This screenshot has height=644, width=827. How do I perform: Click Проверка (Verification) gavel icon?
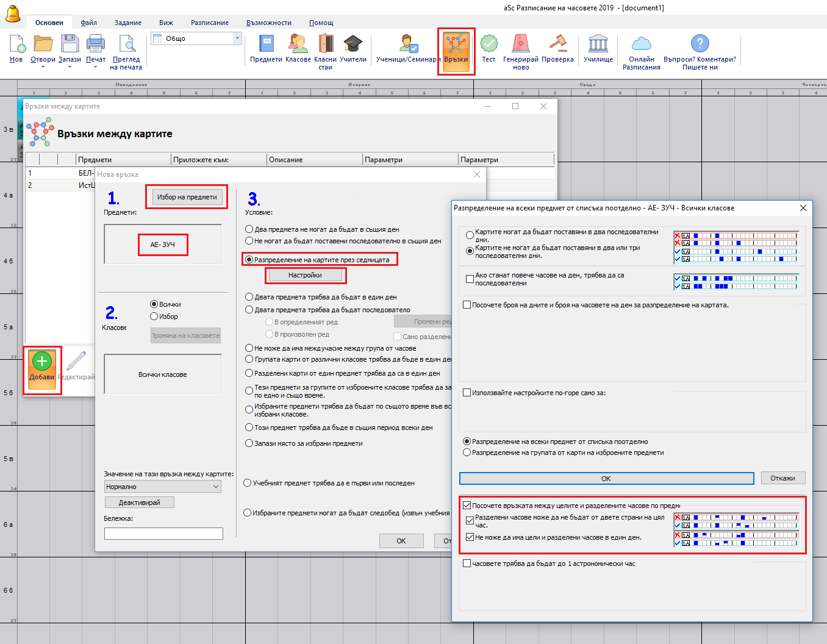pos(557,45)
